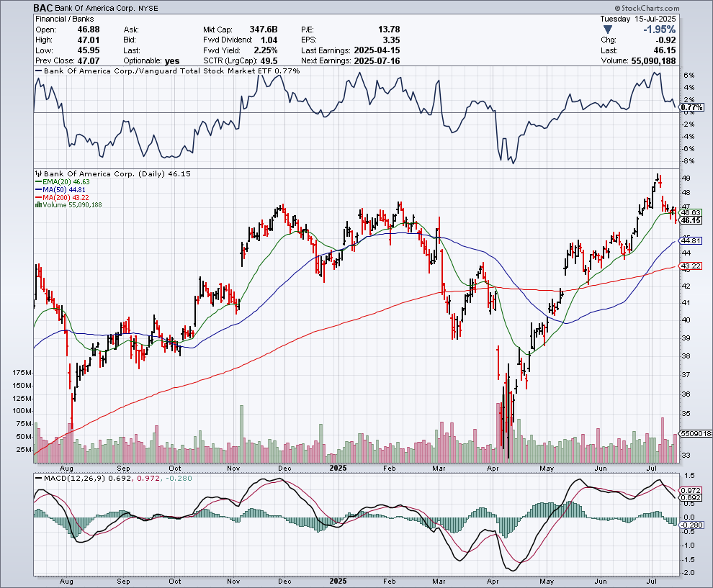Click the 0.972 MACD signal flag on the right axis
713x588 pixels.
pyautogui.click(x=691, y=491)
